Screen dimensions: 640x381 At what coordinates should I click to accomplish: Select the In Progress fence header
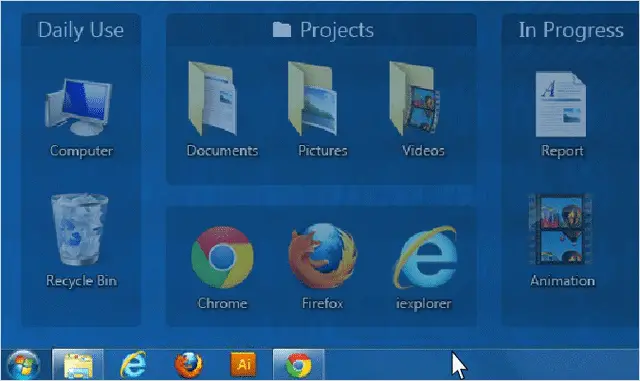[571, 30]
